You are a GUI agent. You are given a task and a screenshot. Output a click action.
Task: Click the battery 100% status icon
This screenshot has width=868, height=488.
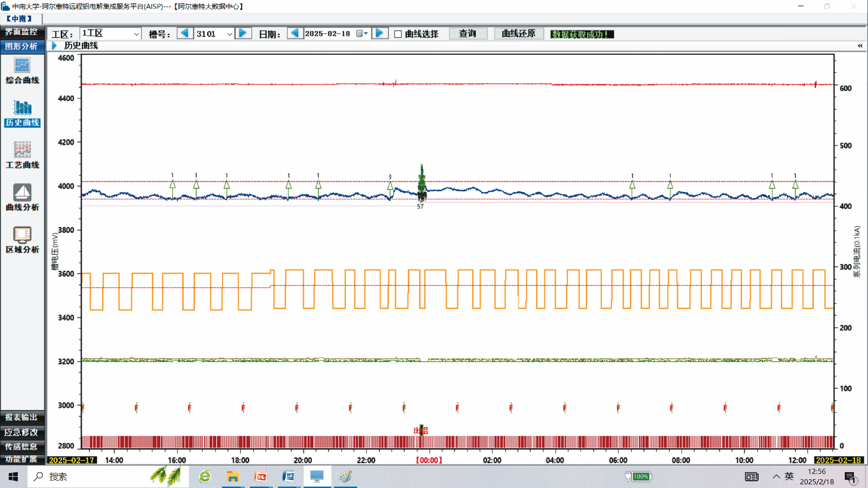[x=638, y=476]
